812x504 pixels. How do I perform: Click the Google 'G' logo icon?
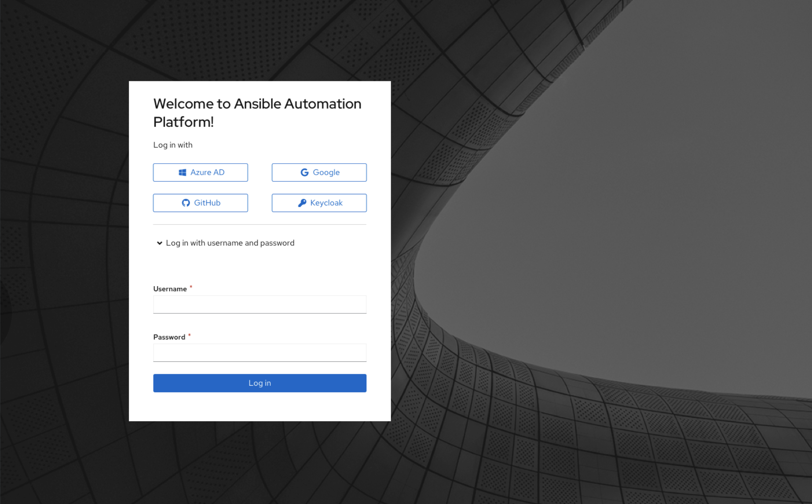point(304,172)
